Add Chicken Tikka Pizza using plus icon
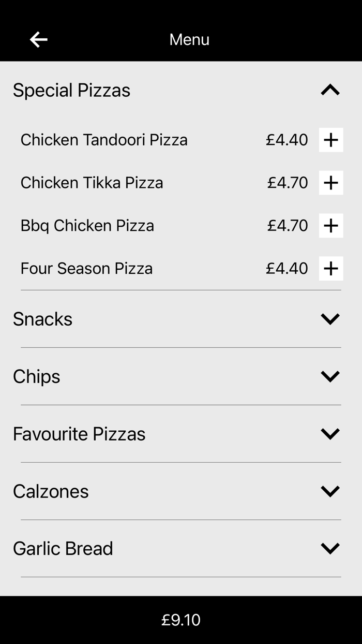The image size is (362, 644). [x=330, y=182]
